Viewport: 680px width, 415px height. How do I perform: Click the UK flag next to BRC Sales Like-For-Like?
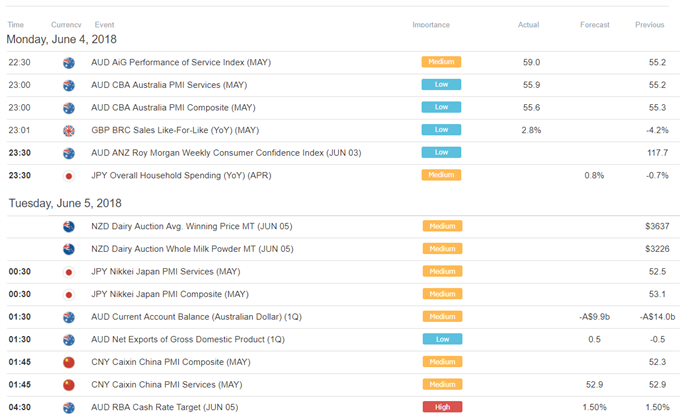pyautogui.click(x=69, y=131)
